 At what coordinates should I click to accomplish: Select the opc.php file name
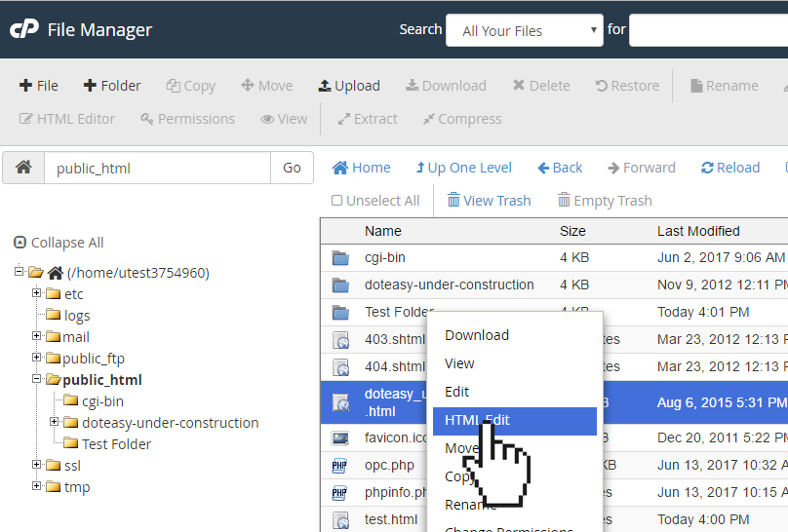389,465
